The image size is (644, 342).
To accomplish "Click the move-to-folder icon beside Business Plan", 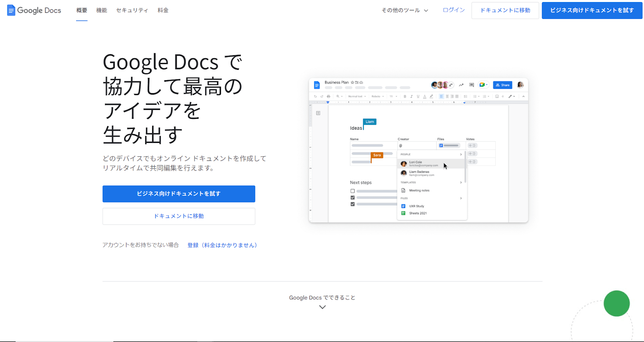I will [x=357, y=82].
